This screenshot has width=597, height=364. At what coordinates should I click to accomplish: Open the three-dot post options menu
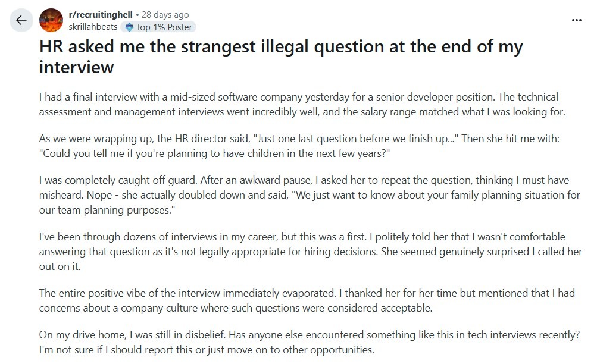pos(576,20)
